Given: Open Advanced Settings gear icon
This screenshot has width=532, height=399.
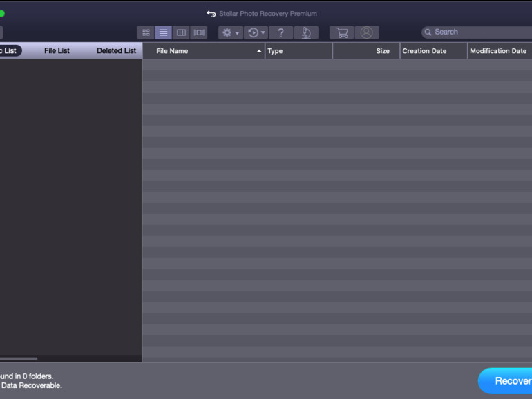Looking at the screenshot, I should pos(227,32).
